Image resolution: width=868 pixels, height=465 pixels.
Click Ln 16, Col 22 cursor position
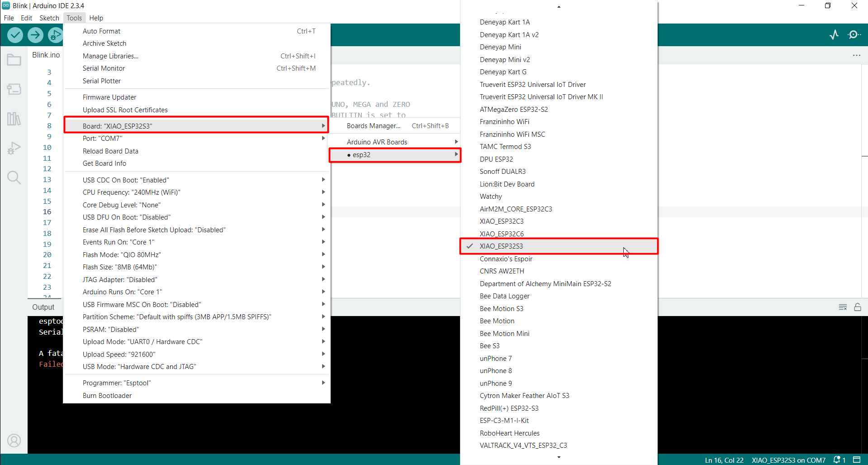click(724, 460)
